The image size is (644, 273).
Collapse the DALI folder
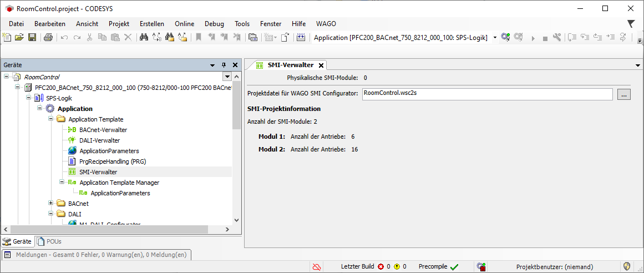(50, 214)
